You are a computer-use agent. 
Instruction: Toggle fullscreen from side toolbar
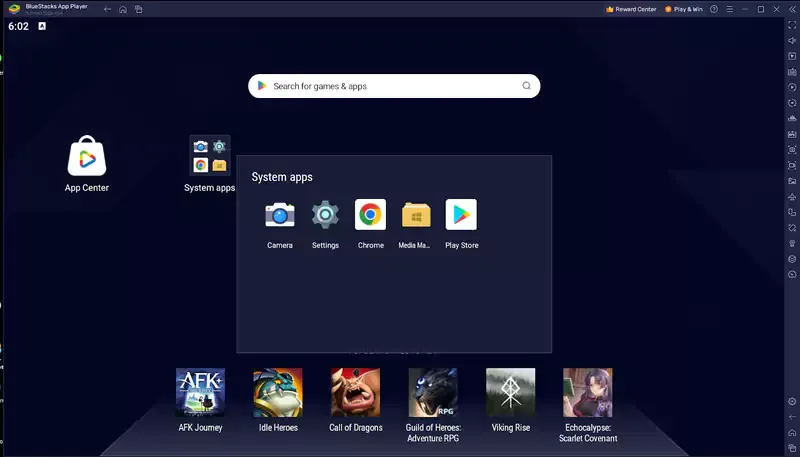(x=792, y=25)
